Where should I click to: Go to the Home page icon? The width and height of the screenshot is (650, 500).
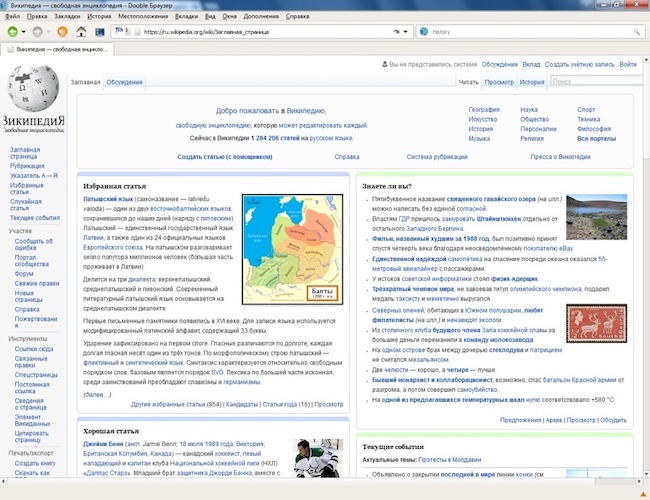[81, 32]
